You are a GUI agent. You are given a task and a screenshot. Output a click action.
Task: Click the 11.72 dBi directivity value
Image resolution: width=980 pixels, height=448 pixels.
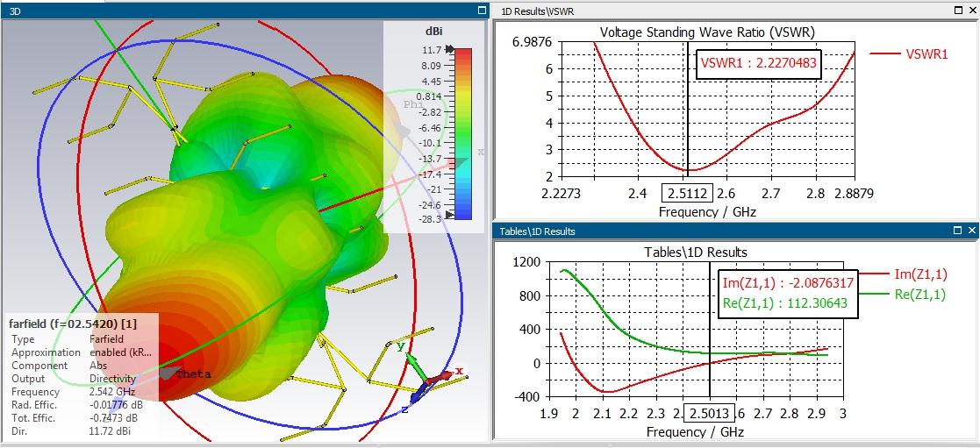(x=111, y=431)
